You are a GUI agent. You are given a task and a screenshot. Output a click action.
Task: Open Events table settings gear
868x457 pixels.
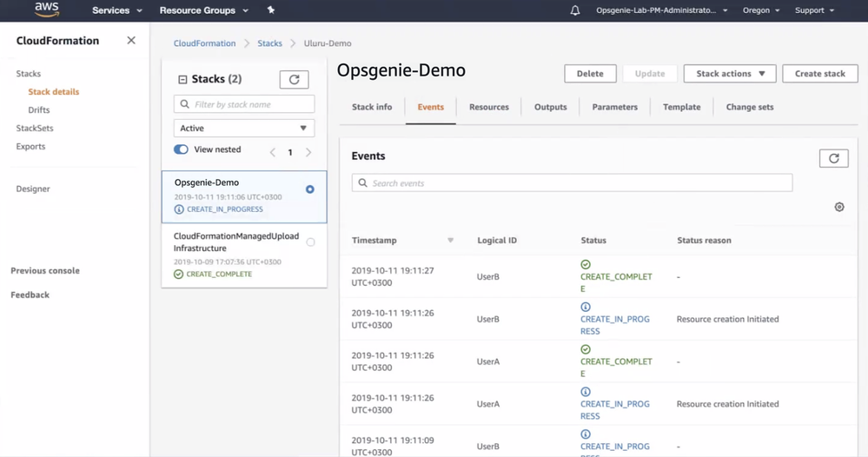coord(839,207)
